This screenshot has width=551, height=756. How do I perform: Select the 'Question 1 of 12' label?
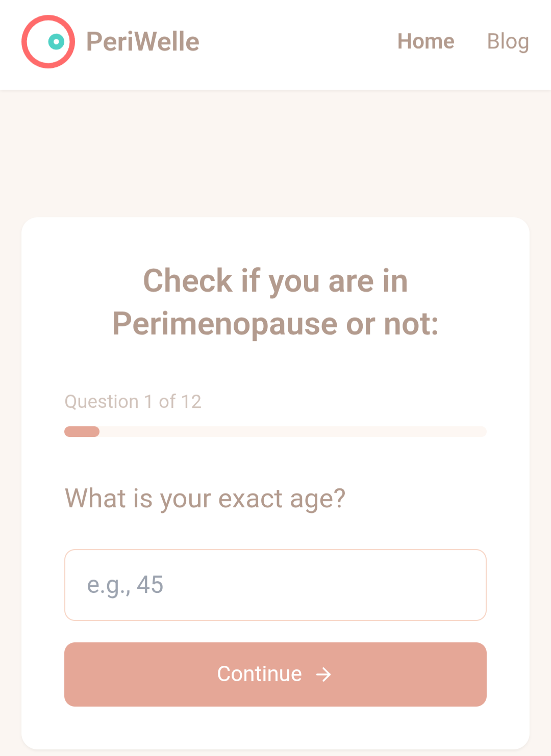[133, 401]
